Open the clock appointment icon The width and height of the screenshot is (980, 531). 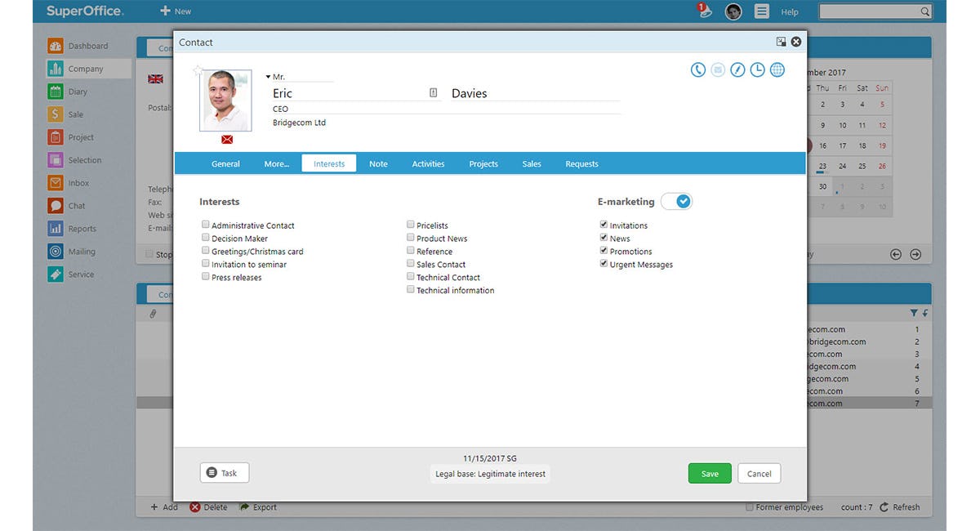pyautogui.click(x=757, y=69)
